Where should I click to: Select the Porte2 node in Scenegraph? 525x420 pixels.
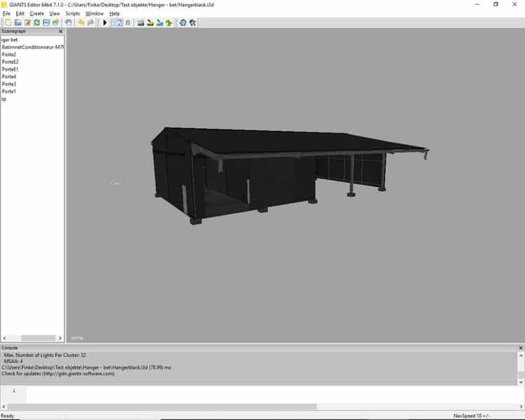(9, 55)
